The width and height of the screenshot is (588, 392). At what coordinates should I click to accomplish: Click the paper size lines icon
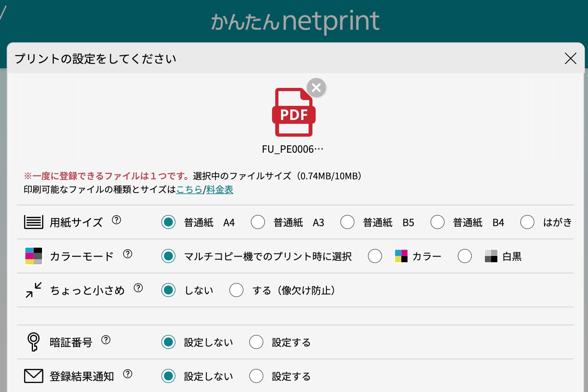(x=34, y=222)
